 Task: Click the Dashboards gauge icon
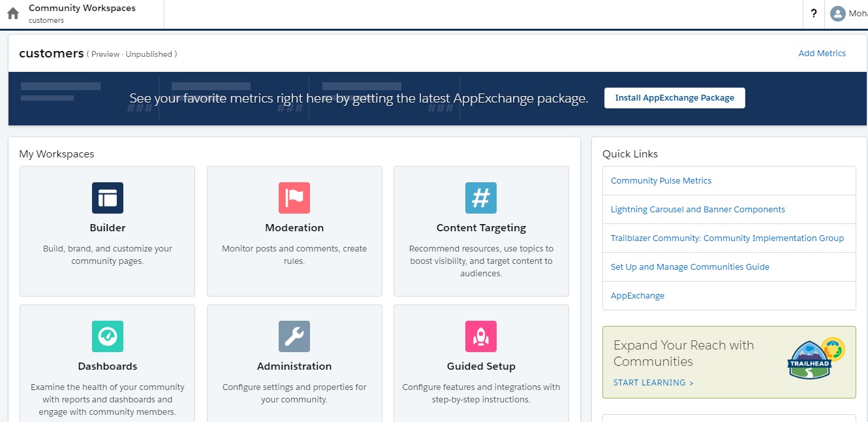pyautogui.click(x=107, y=336)
